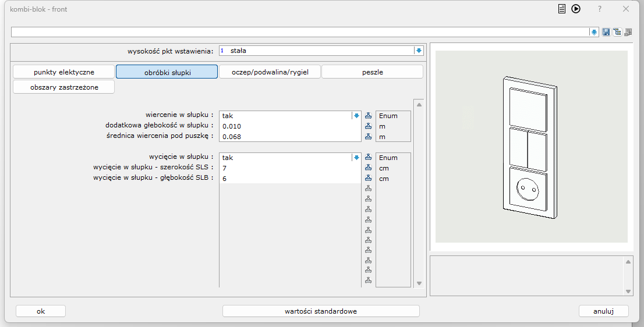The height and width of the screenshot is (327, 644).
Task: Click the save preset floppy disk icon
Action: 606,32
